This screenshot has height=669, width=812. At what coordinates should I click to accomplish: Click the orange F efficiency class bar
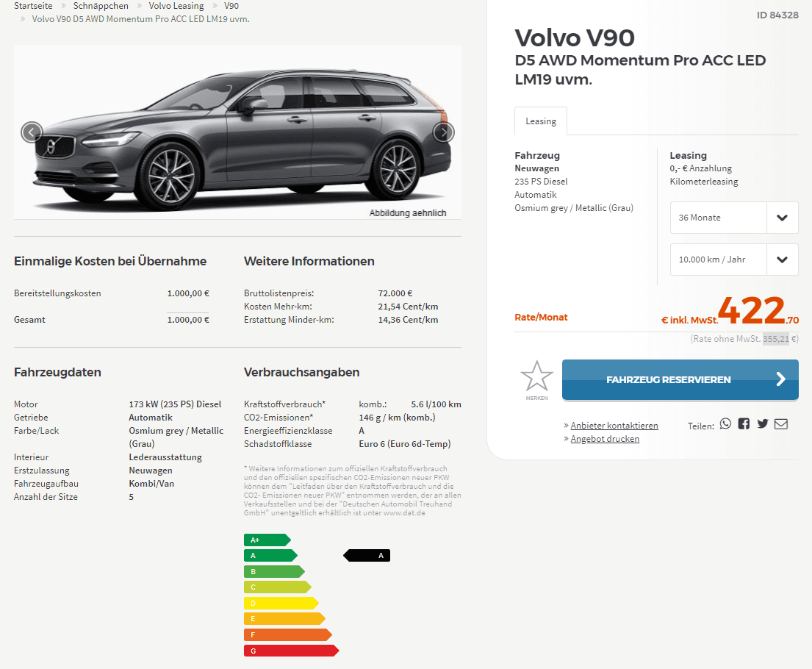pos(288,634)
